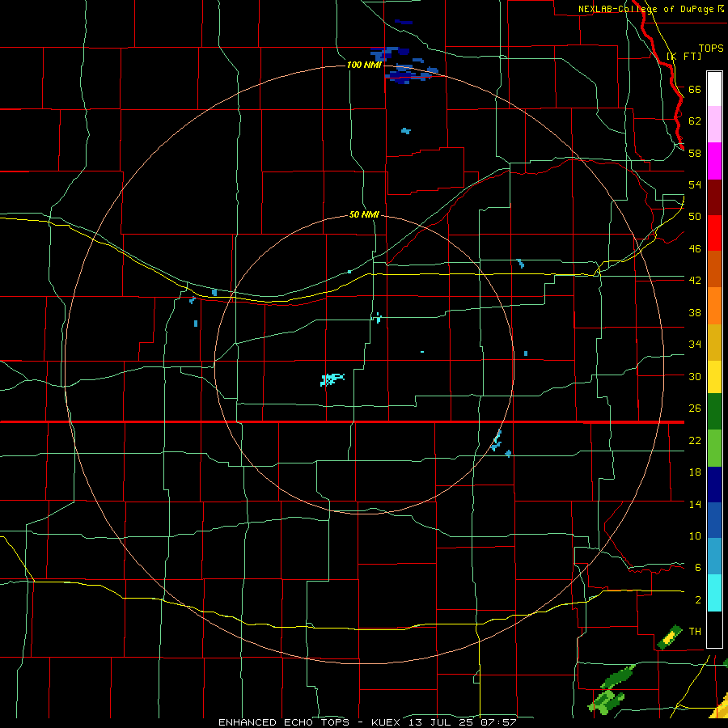Screen dimensions: 728x728
Task: Click the 18 value on the legend
Action: 695,472
